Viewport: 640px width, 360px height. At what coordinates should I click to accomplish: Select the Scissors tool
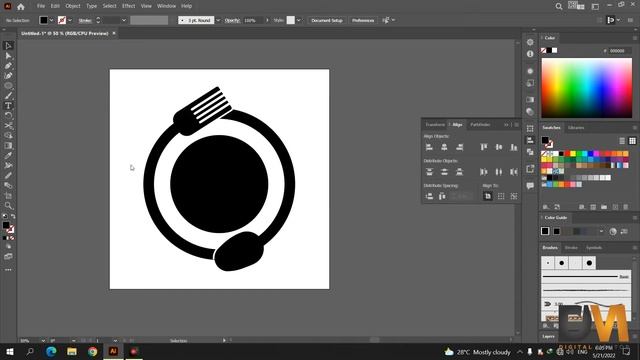point(8,126)
